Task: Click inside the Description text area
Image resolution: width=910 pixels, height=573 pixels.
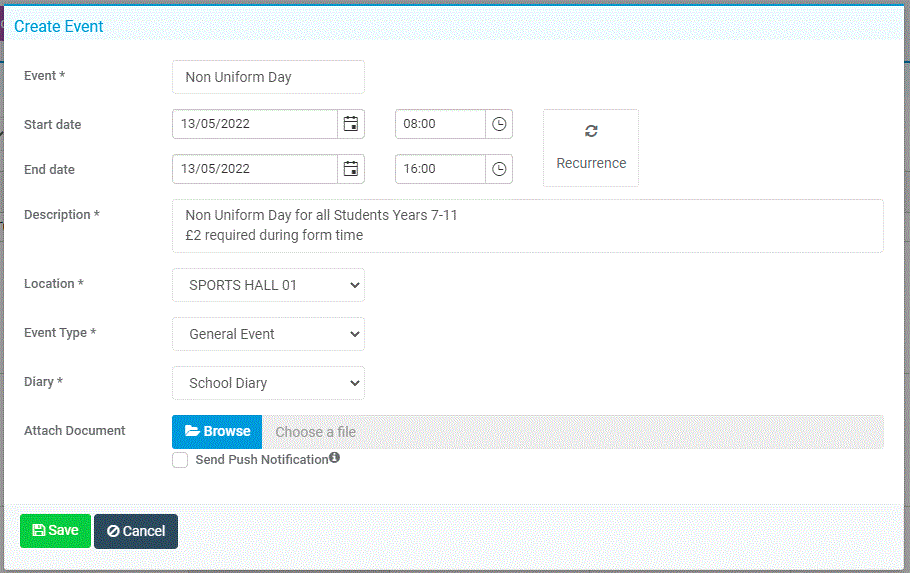Action: pyautogui.click(x=528, y=226)
